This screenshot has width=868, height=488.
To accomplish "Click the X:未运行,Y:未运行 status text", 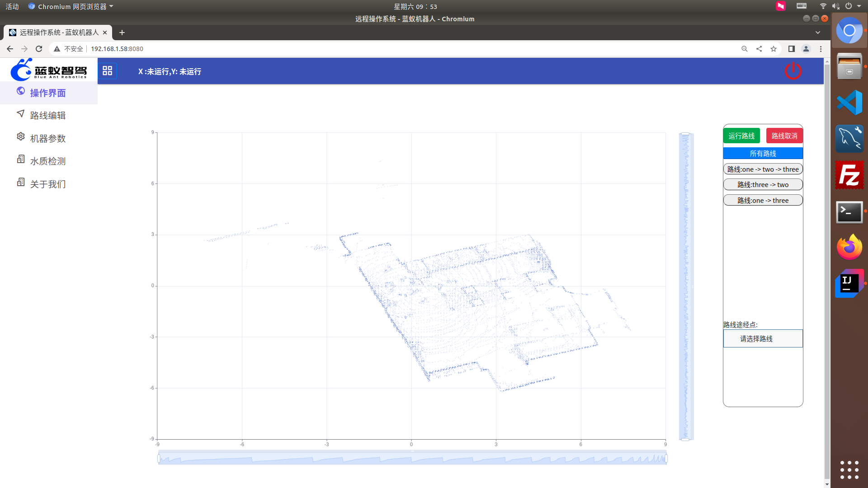I will [170, 71].
